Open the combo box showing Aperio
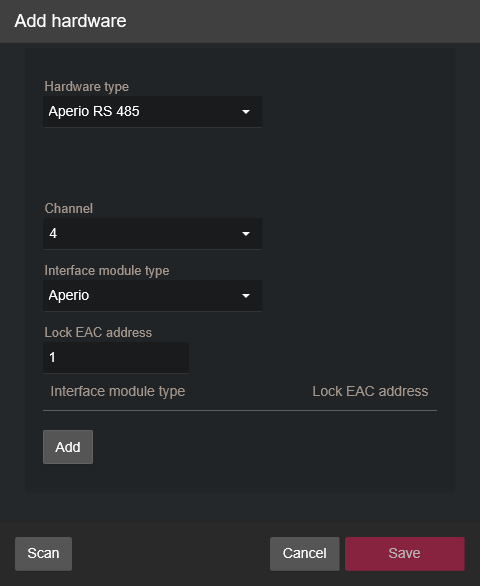Image resolution: width=480 pixels, height=586 pixels. tap(153, 296)
